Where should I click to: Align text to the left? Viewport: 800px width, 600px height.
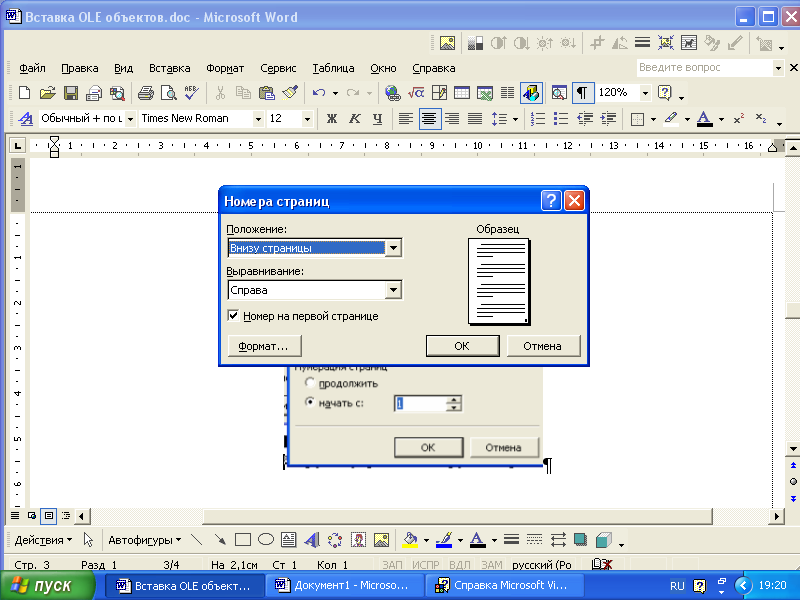coord(406,119)
